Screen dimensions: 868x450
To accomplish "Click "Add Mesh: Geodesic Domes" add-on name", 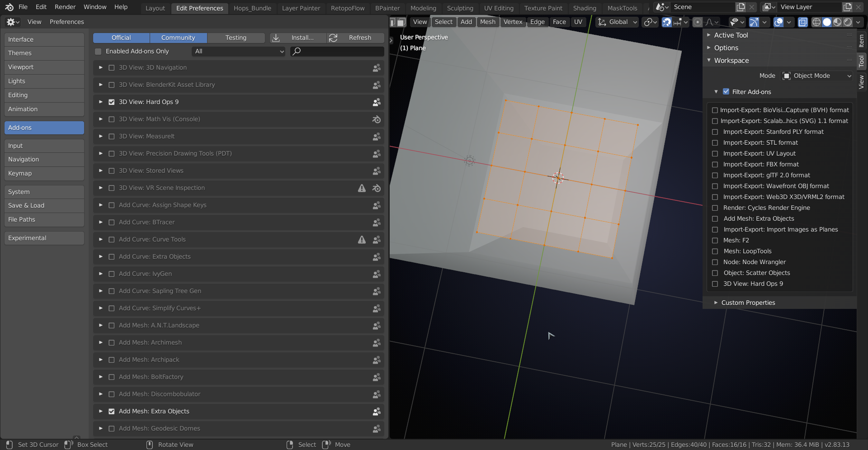I will pos(160,429).
